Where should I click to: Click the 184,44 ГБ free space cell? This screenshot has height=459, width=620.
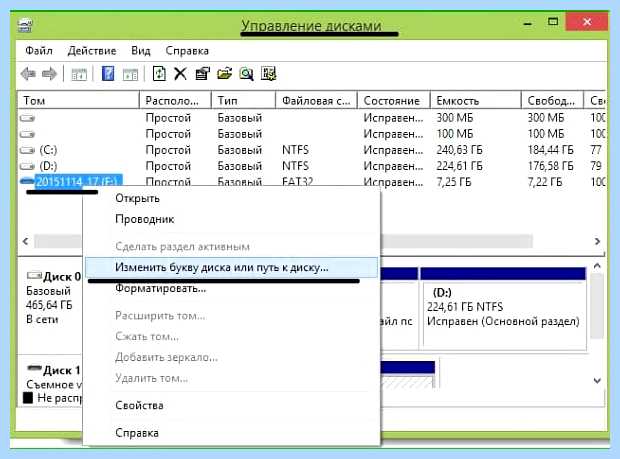pos(550,150)
